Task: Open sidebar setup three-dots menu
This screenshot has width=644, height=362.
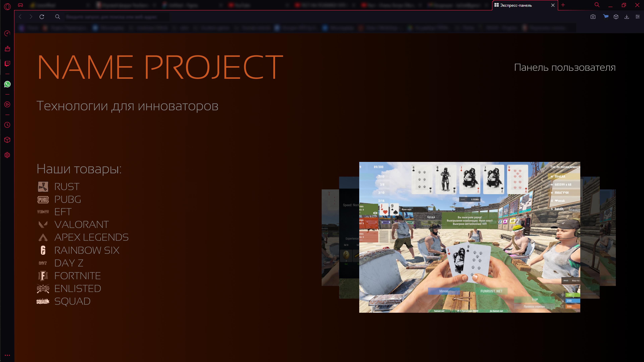Action: (8, 355)
